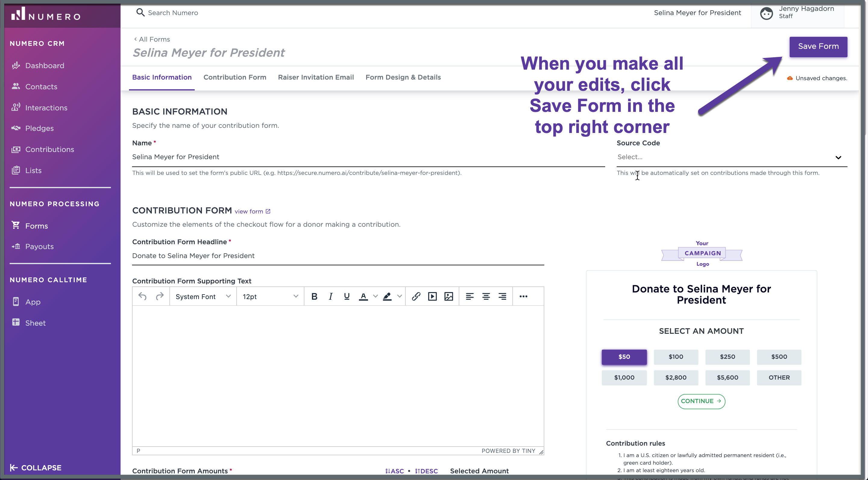
Task: Click the Save Form button
Action: [x=818, y=46]
